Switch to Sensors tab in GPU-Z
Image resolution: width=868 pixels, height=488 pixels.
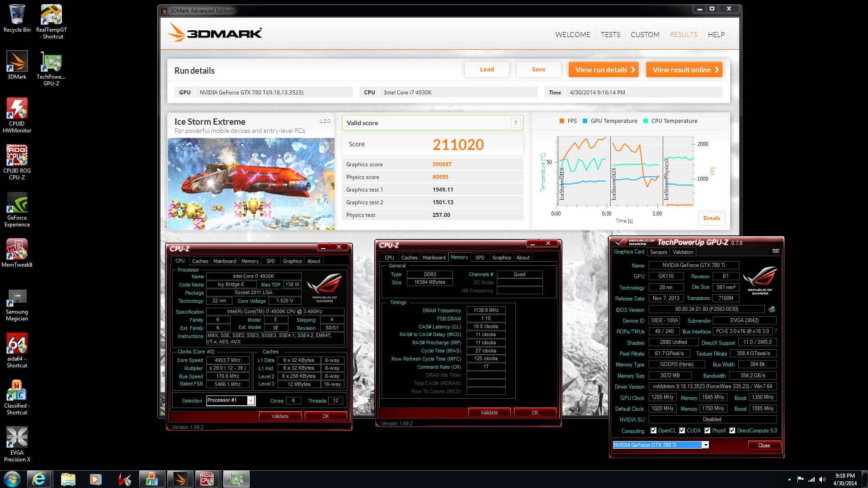click(658, 252)
